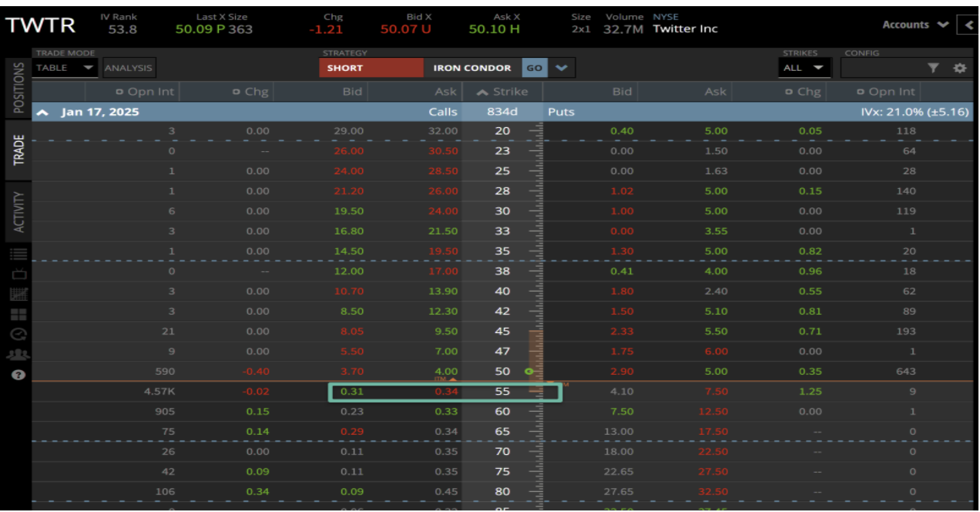The image size is (980, 512).
Task: Open the grid heatmap sidebar icon
Action: tap(18, 295)
